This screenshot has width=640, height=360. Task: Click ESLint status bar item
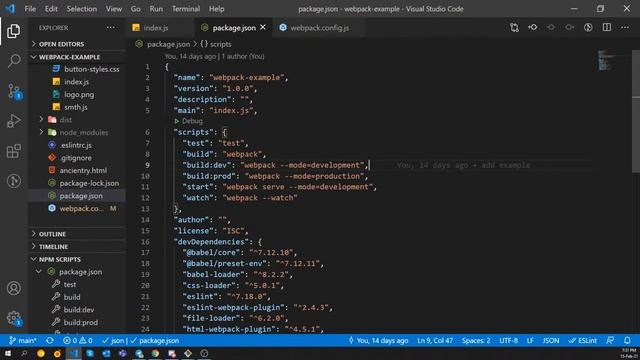point(583,340)
